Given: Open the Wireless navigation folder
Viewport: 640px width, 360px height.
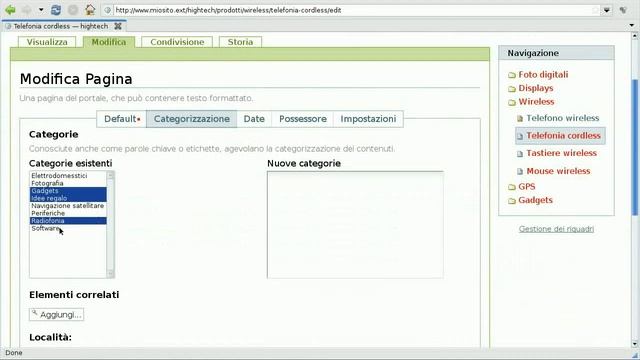Looking at the screenshot, I should pos(536,102).
